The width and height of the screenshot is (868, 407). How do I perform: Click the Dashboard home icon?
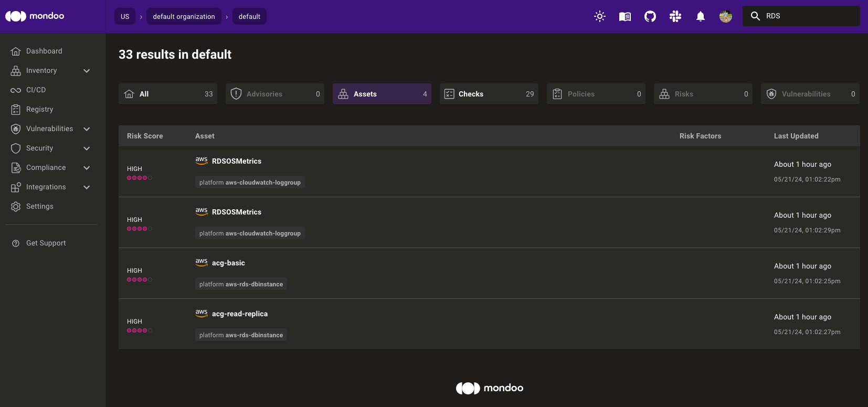pyautogui.click(x=16, y=51)
